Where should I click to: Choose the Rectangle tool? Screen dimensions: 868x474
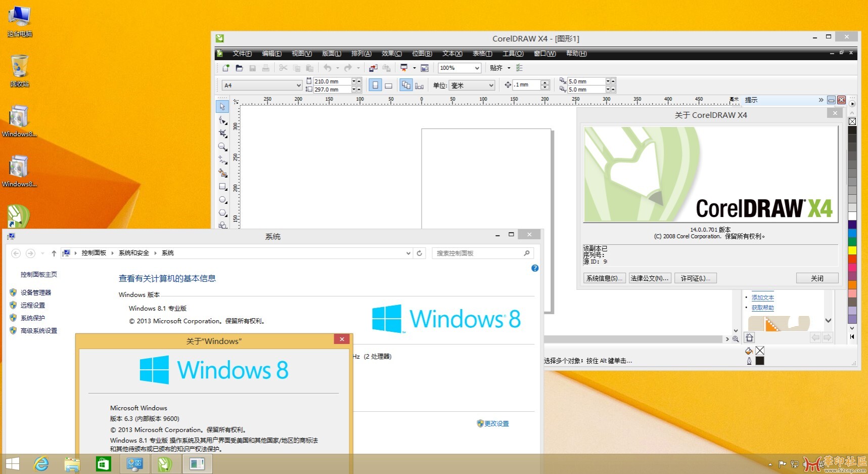tap(223, 186)
